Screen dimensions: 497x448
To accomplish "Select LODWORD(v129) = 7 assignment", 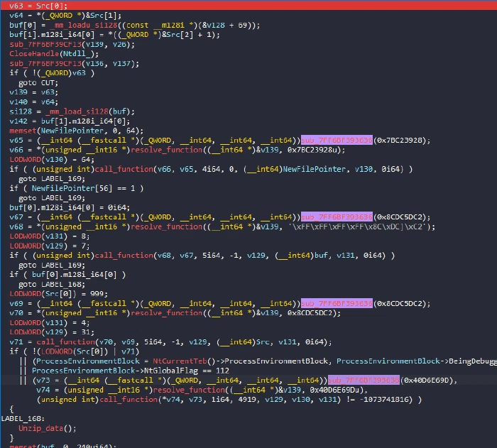I will click(x=50, y=246).
